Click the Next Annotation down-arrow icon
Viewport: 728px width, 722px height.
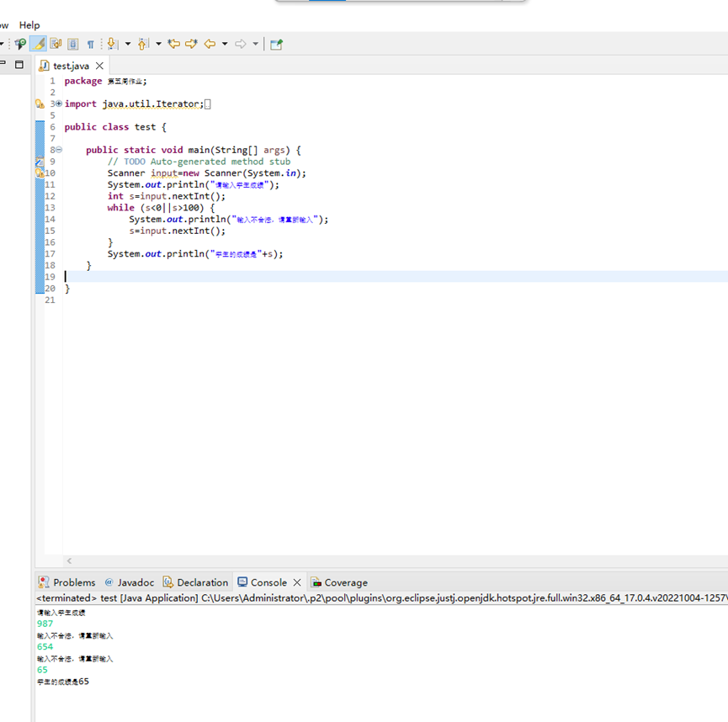point(113,44)
